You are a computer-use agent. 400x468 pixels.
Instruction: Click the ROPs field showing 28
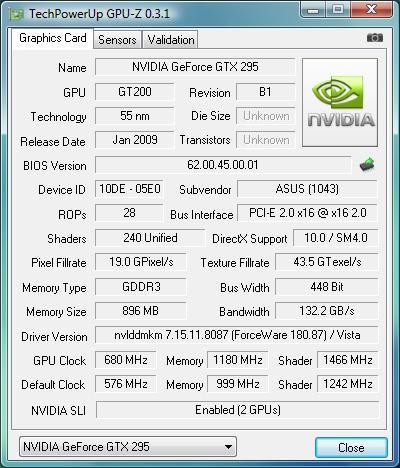click(x=129, y=213)
